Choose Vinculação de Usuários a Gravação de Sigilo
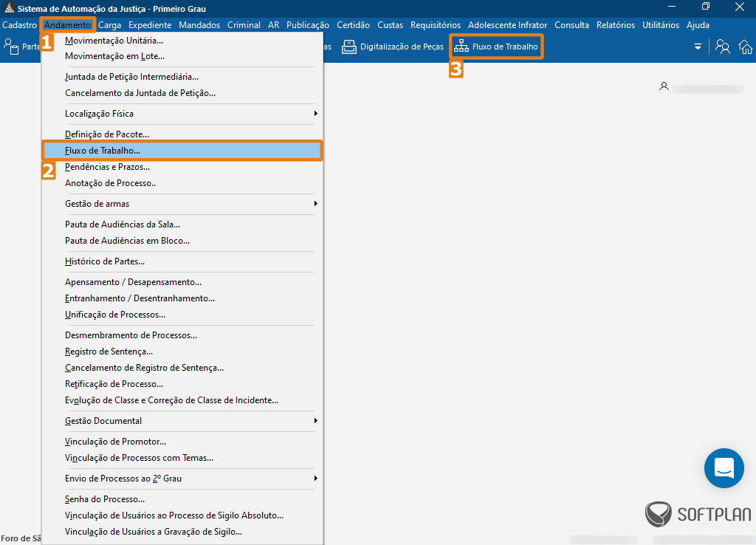Viewport: 756px width, 545px height. click(x=182, y=532)
